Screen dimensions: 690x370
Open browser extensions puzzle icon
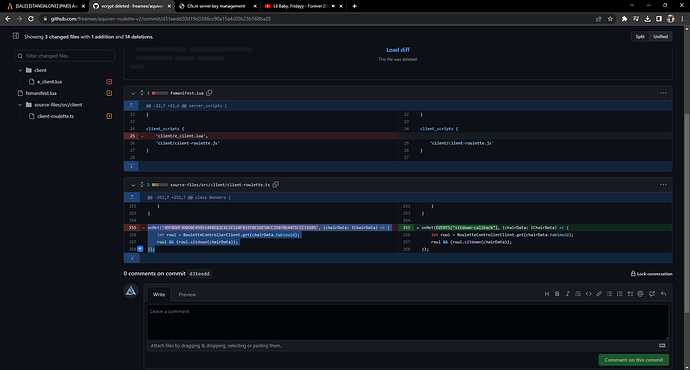pos(624,18)
